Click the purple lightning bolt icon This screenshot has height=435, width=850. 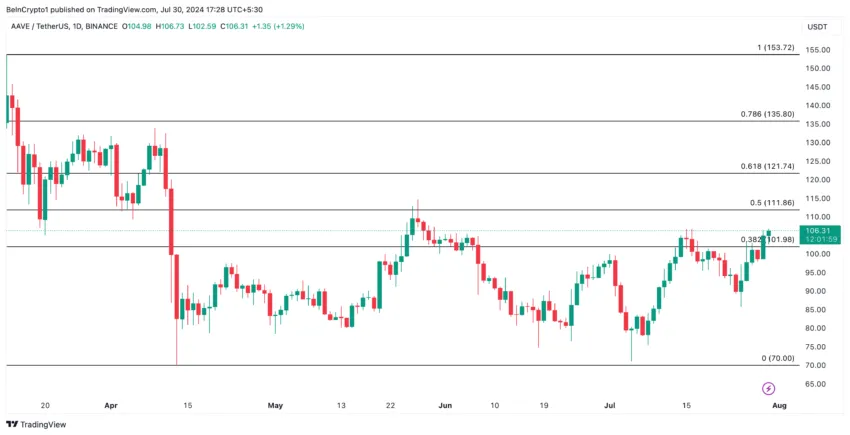(x=768, y=388)
